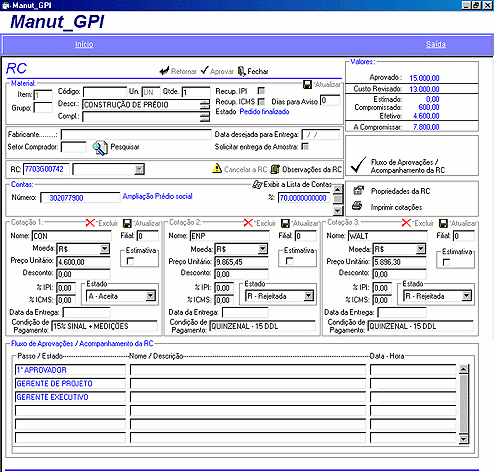Click Propriedades da RC text
Screen dimensions: 494x472
[x=400, y=191]
